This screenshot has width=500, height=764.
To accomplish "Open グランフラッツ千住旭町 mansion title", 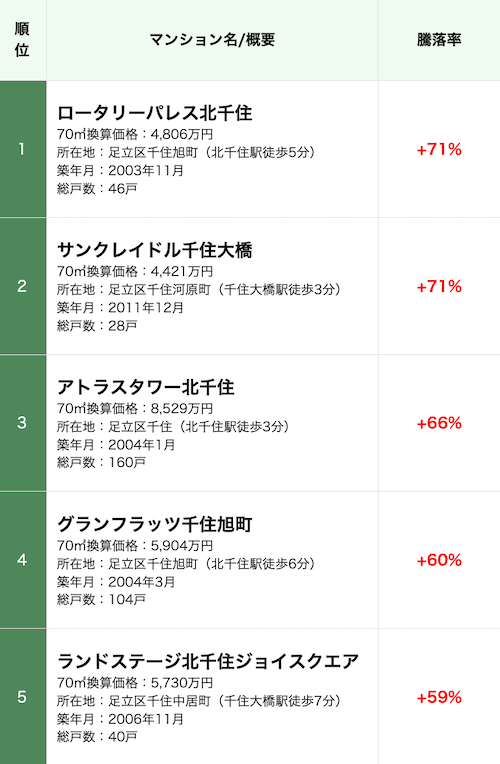I will [x=154, y=524].
